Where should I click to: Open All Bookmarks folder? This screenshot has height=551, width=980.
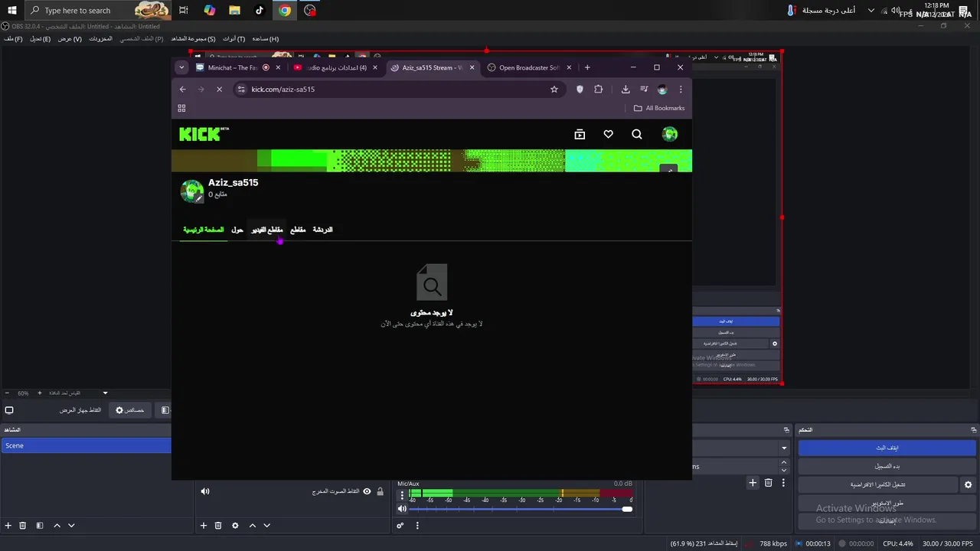pyautogui.click(x=659, y=109)
